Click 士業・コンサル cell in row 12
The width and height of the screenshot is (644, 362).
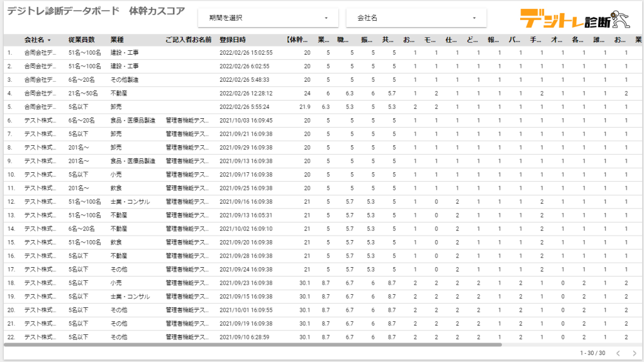(x=130, y=202)
